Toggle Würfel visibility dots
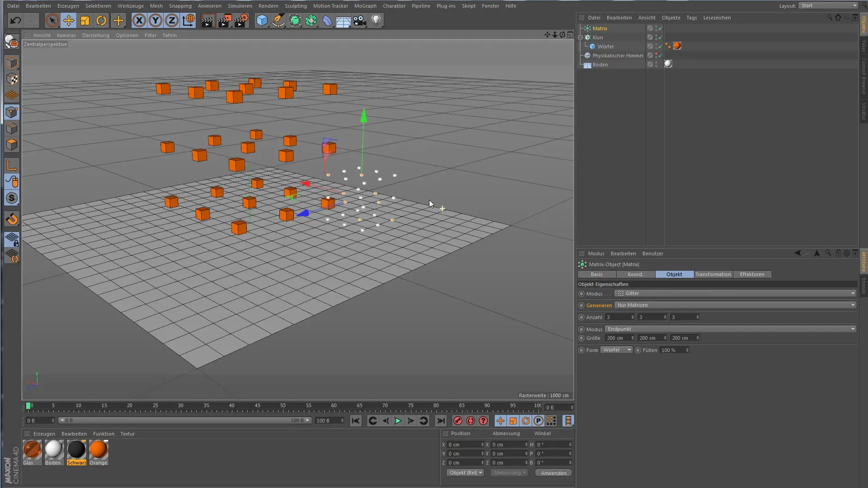 (656, 47)
